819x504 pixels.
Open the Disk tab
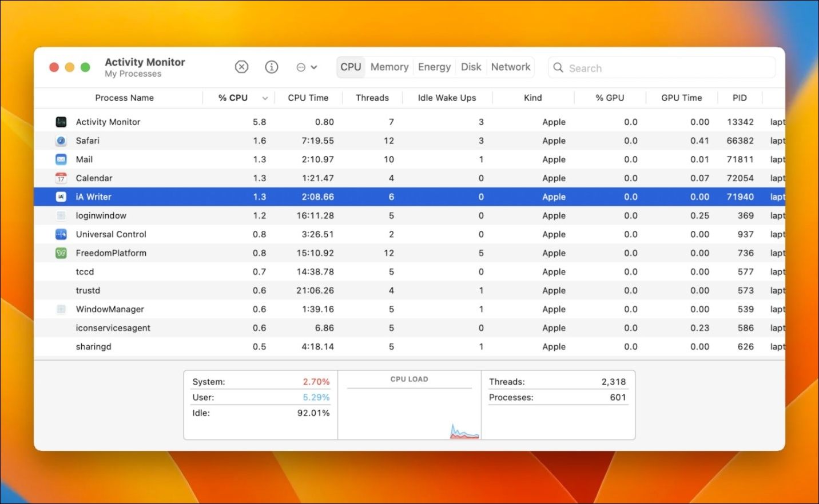tap(471, 67)
